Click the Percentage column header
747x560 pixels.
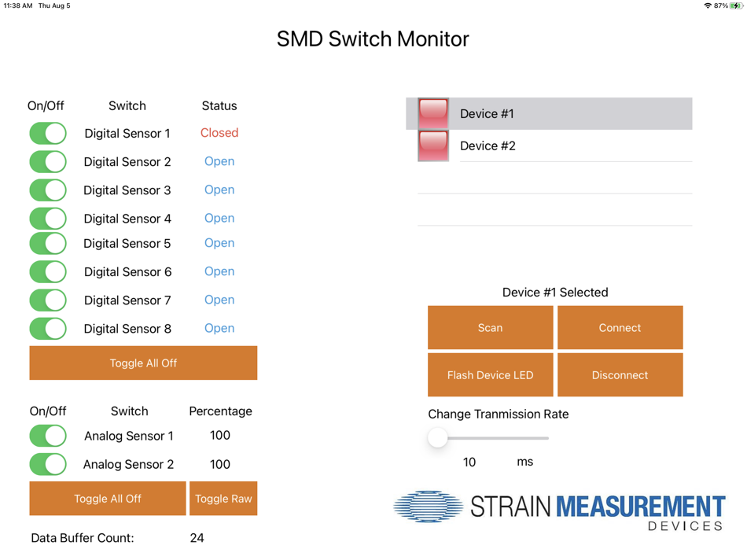221,411
